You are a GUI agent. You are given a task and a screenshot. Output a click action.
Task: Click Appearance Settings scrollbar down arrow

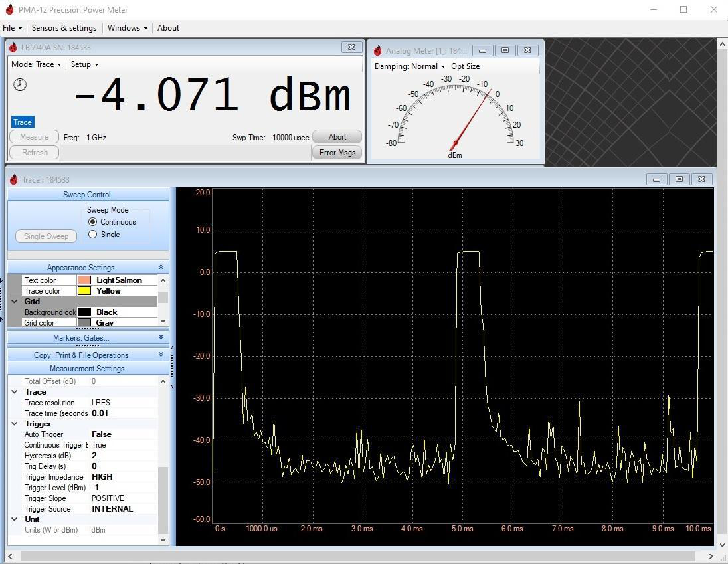tap(163, 321)
